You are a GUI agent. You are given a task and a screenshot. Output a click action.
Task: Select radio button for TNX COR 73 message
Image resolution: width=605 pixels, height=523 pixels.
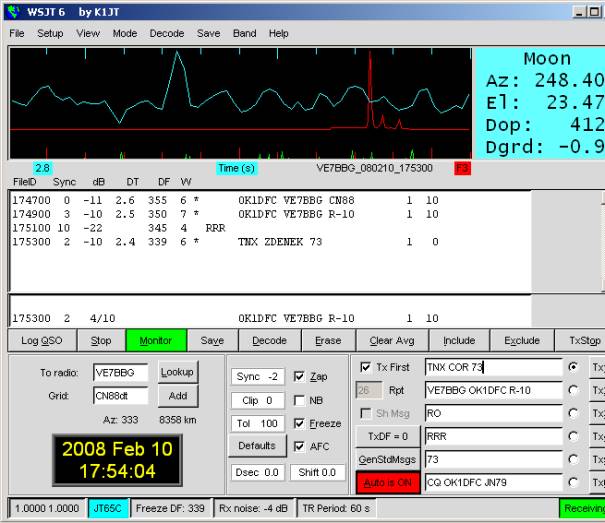pyautogui.click(x=573, y=367)
